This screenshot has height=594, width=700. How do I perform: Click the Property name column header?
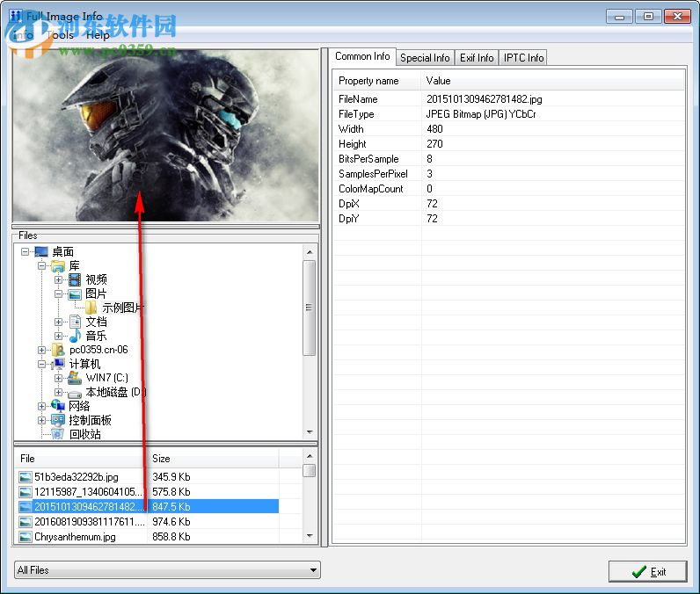tap(377, 81)
